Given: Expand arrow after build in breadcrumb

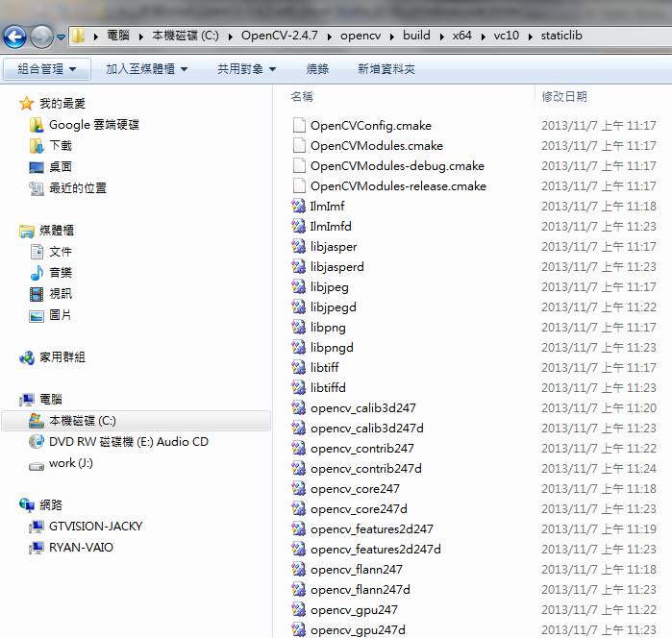Looking at the screenshot, I should 441,37.
